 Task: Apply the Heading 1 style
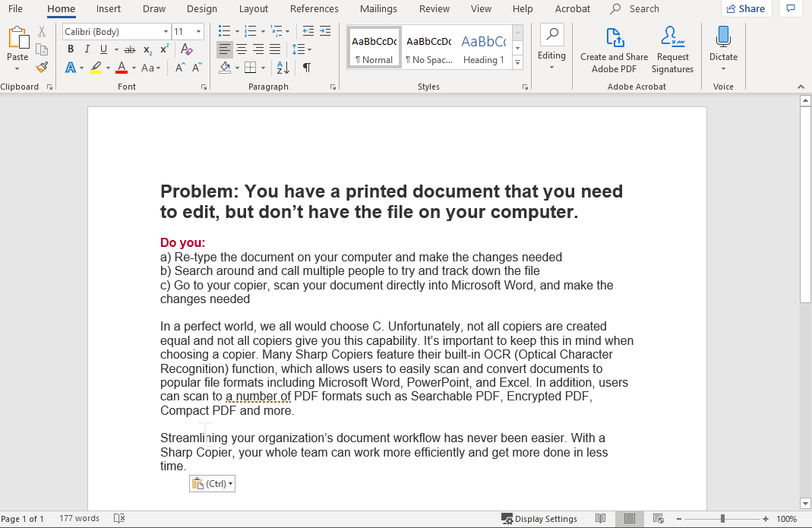pyautogui.click(x=484, y=48)
